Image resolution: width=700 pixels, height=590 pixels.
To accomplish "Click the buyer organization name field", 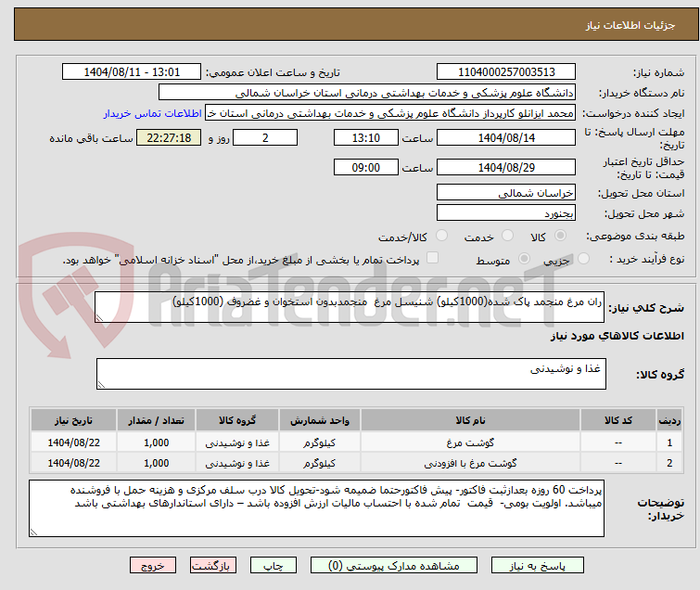I will tap(367, 93).
